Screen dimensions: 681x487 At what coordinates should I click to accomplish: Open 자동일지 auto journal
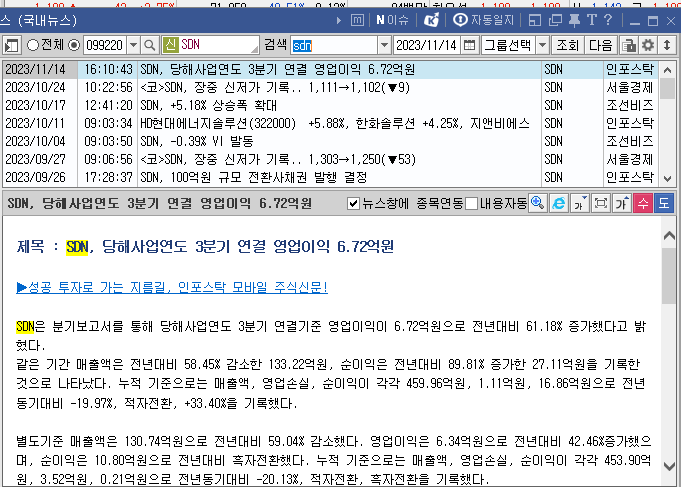tap(483, 20)
